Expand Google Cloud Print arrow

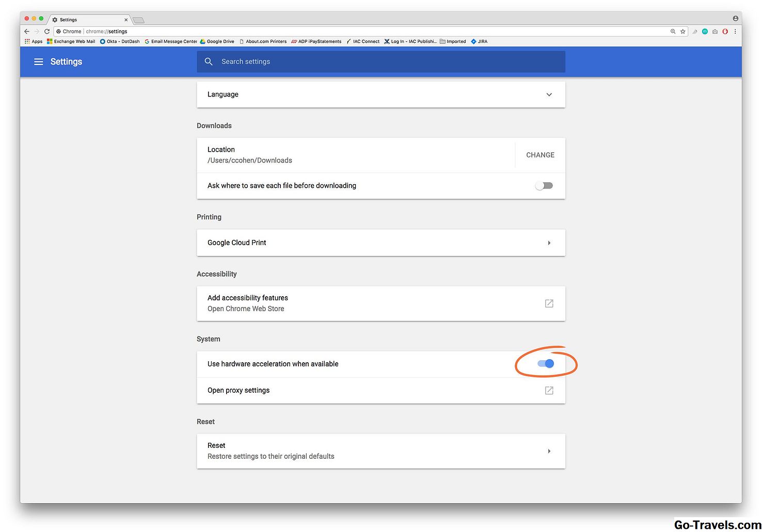click(549, 243)
